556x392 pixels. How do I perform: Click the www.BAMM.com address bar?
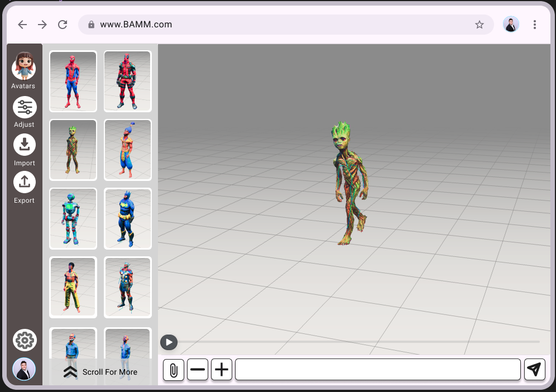(286, 25)
